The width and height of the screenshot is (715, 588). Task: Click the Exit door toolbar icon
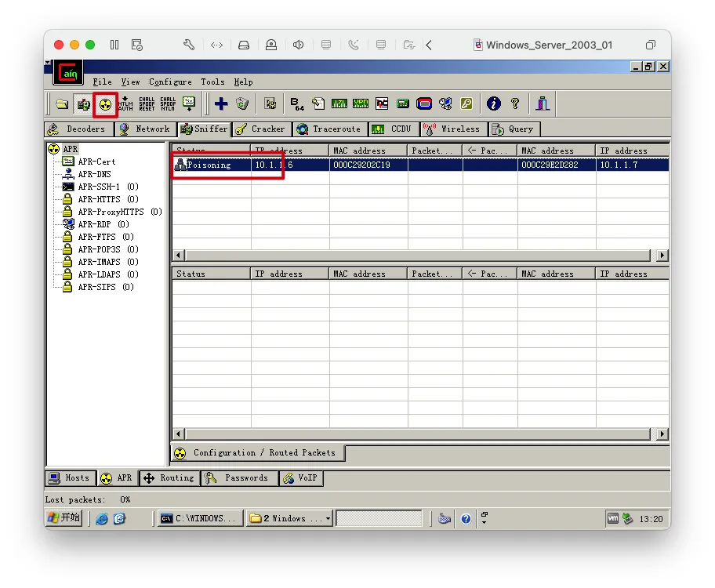543,104
